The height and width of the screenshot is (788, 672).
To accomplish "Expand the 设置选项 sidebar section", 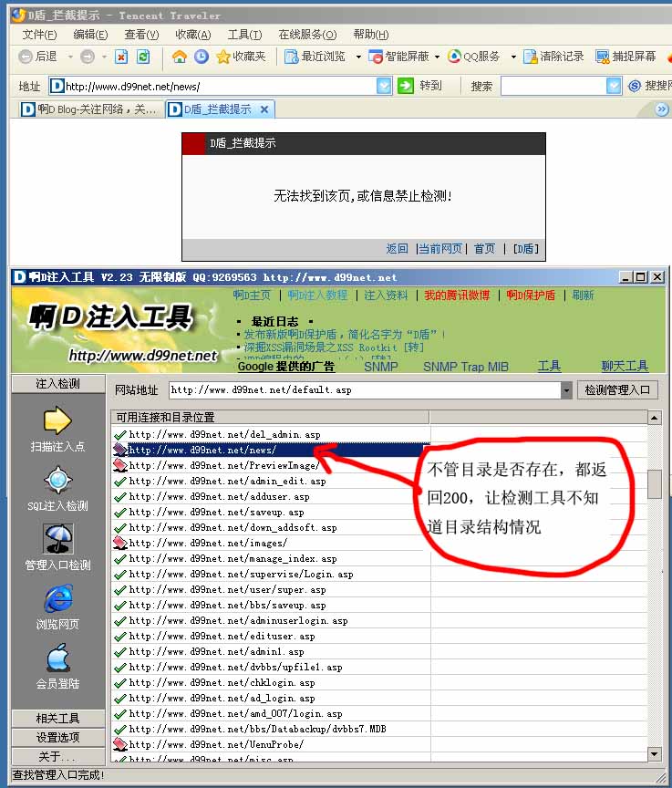I will (58, 737).
